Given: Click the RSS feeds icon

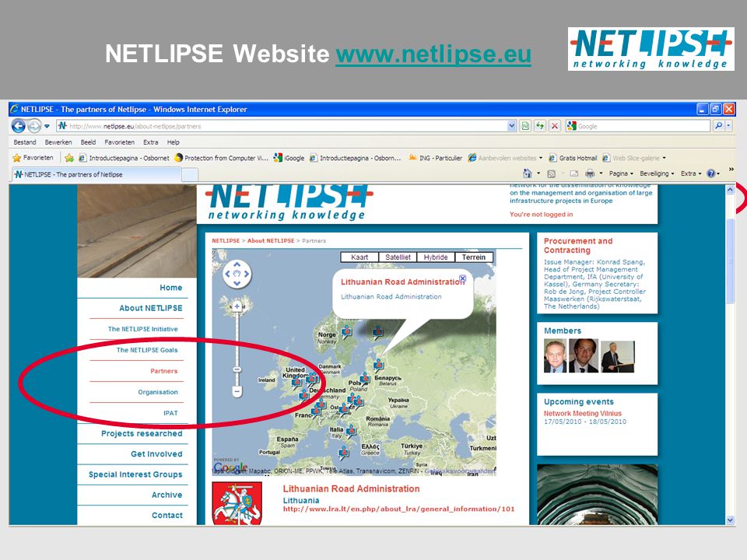Looking at the screenshot, I should 551,173.
